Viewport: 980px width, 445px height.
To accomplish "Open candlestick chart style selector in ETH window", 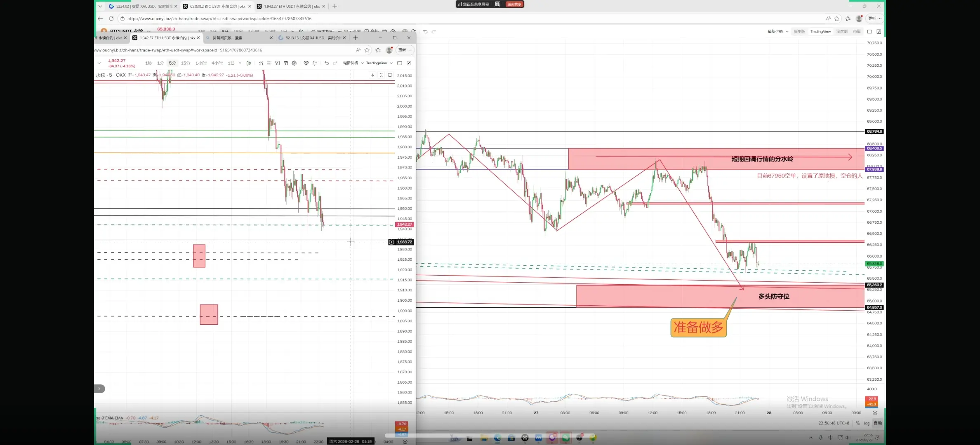I will click(x=249, y=63).
